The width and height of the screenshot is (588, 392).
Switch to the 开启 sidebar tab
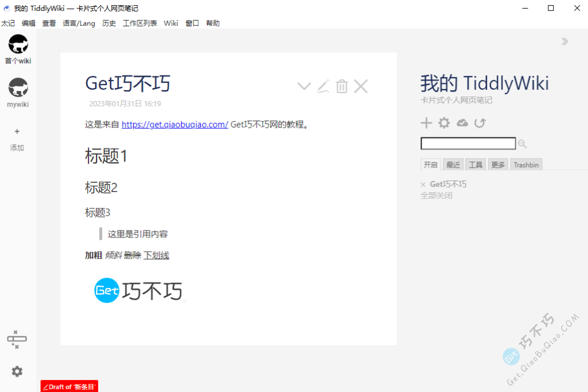point(431,164)
